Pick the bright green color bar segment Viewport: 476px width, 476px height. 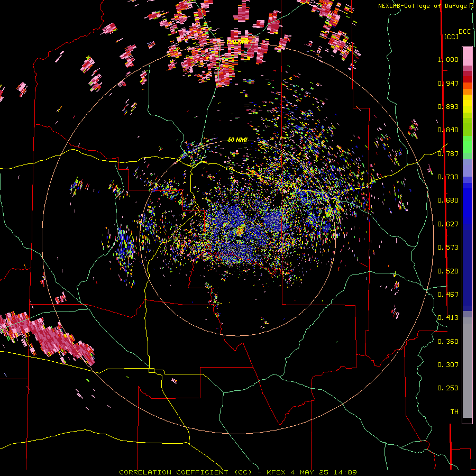tap(467, 144)
